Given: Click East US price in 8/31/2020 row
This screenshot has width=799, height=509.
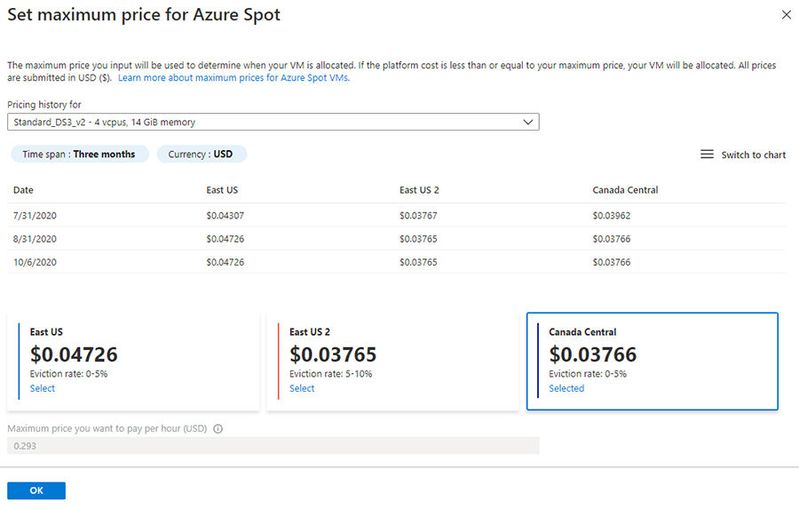Looking at the screenshot, I should (x=225, y=239).
